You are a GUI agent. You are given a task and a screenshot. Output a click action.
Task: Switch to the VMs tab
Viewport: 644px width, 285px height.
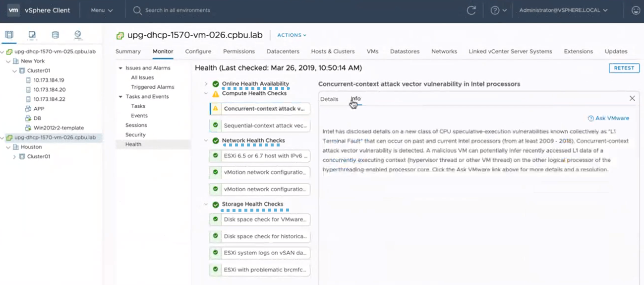click(372, 51)
